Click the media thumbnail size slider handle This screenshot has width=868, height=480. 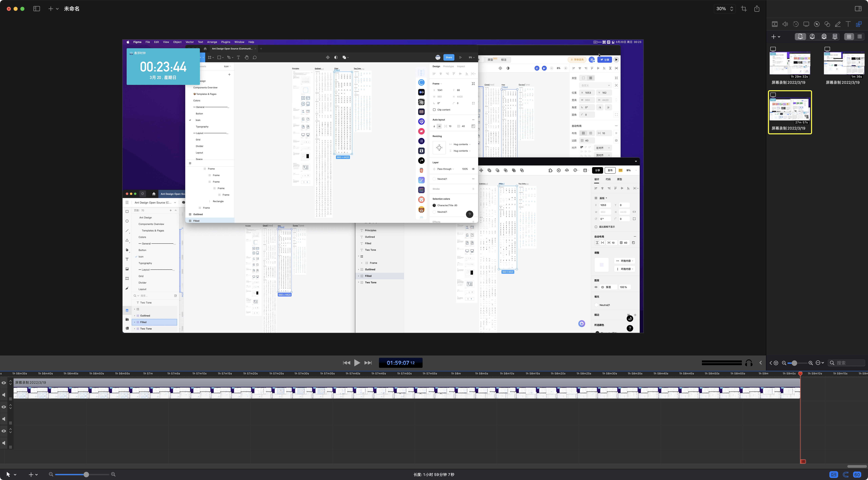coord(795,363)
